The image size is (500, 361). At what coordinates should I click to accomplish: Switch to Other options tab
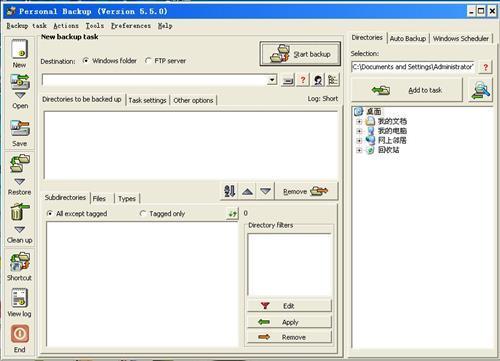193,100
